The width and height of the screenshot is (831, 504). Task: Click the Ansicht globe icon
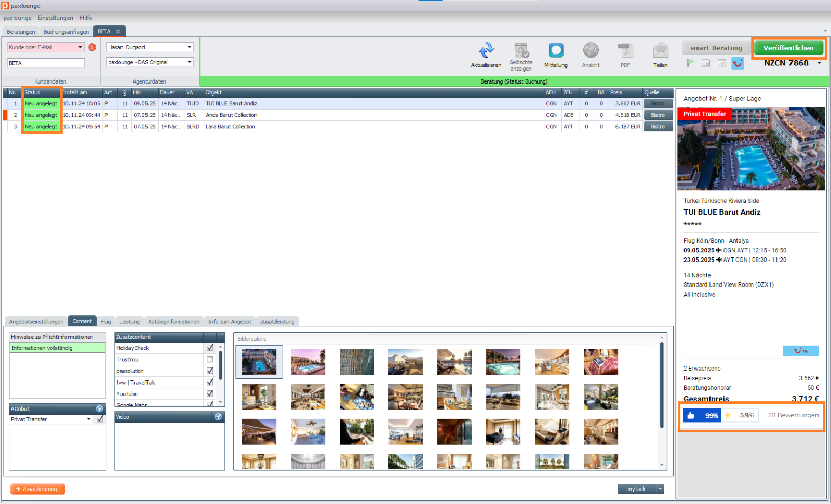pos(591,50)
